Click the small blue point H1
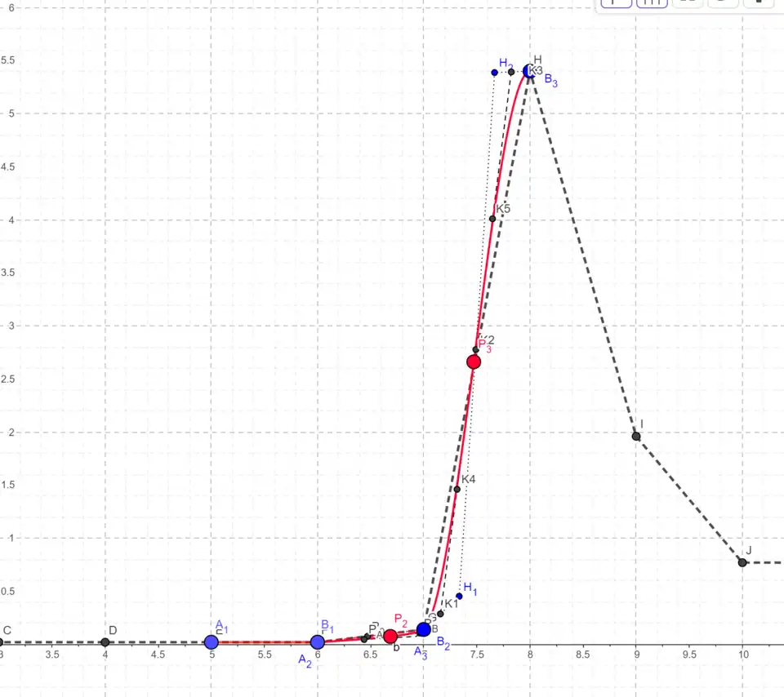This screenshot has width=784, height=697. click(x=460, y=596)
